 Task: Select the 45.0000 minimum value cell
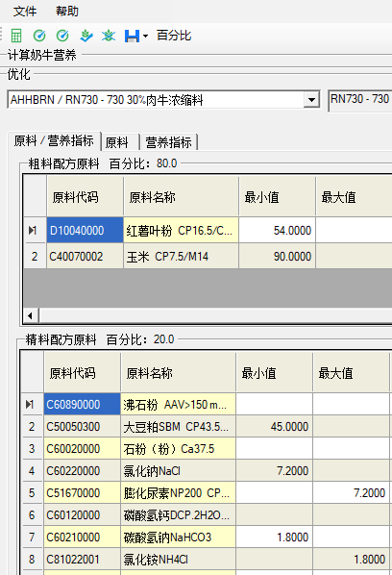pos(275,427)
